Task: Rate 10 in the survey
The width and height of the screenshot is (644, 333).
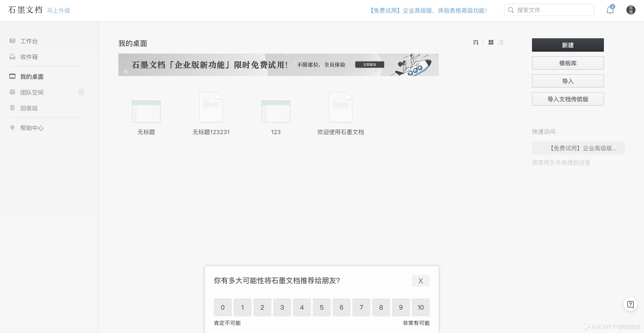Action: click(421, 307)
